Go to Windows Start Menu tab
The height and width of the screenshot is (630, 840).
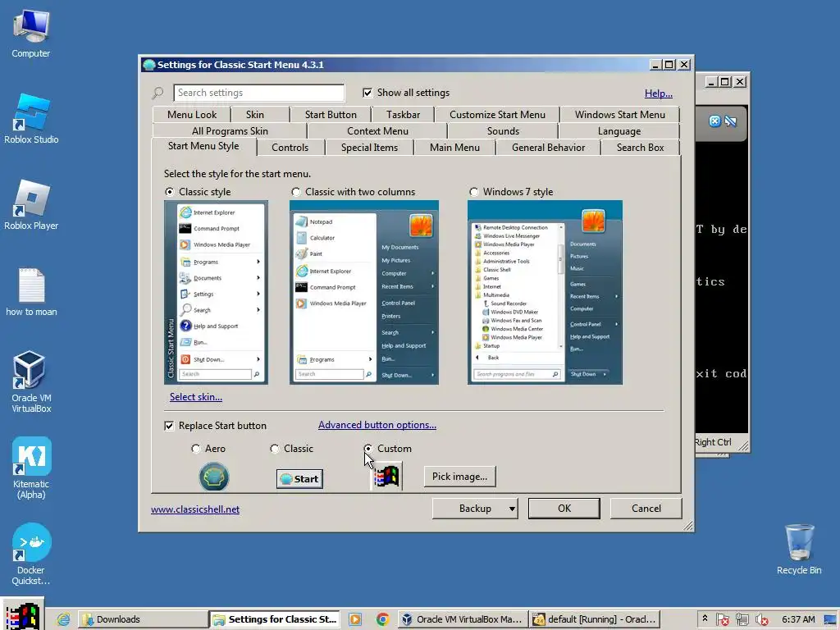620,115
